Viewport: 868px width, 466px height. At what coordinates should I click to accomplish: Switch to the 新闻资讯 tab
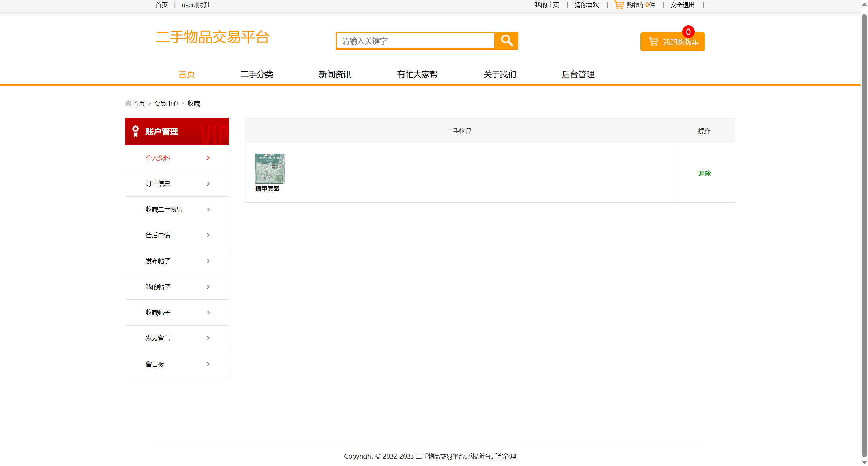coord(335,74)
